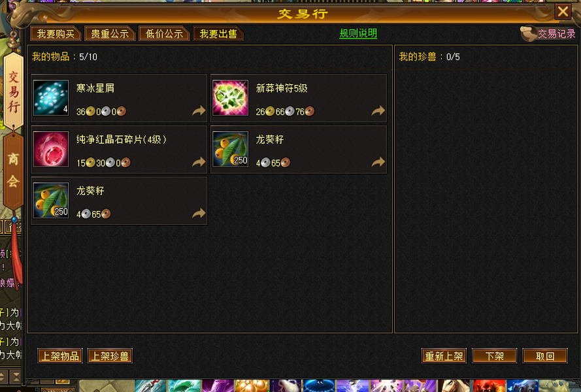
Task: Click share arrow on bottom-left 龙葵籽 listing
Action: (x=199, y=213)
